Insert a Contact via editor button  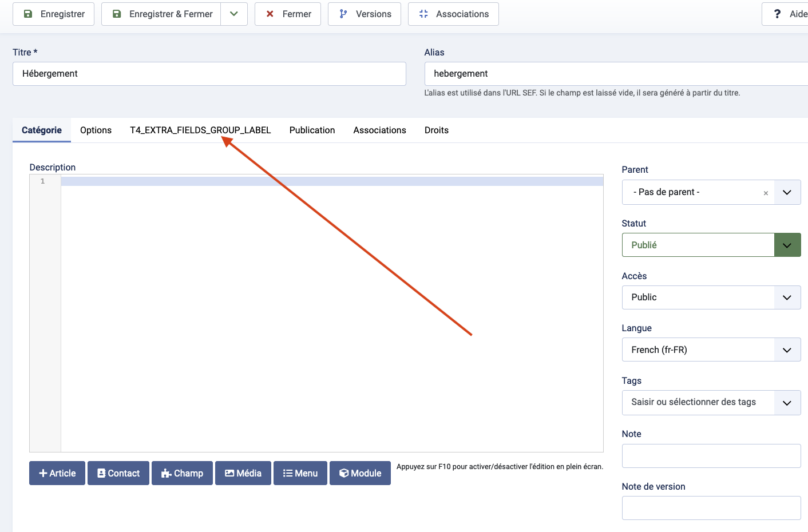(x=118, y=473)
